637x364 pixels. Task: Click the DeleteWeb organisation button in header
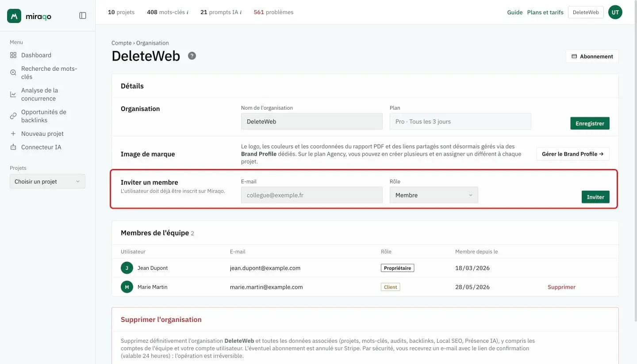coord(586,12)
